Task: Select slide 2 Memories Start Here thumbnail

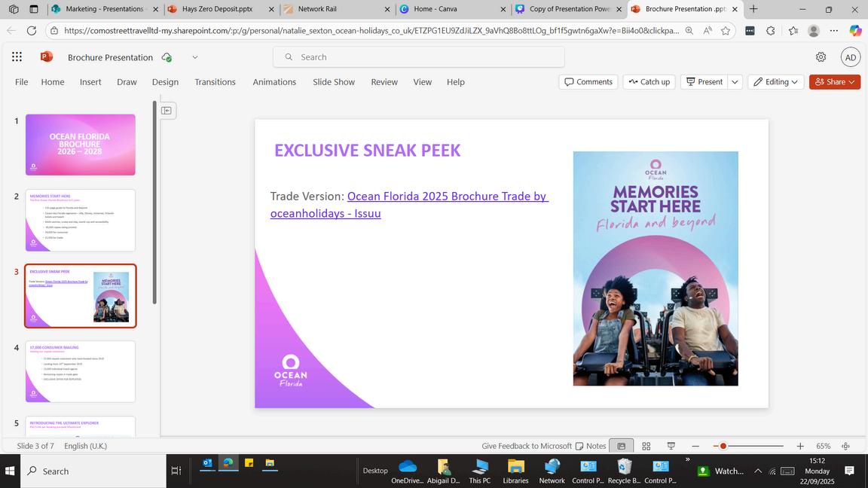Action: [81, 220]
